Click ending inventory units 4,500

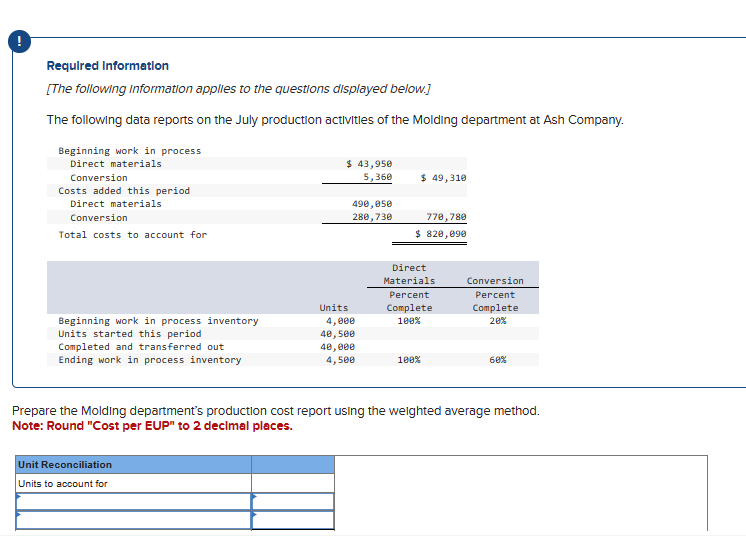coord(340,360)
